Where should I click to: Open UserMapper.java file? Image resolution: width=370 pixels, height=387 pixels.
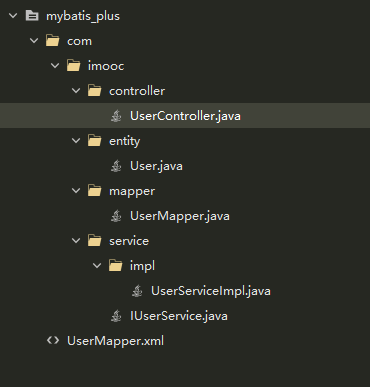coord(180,216)
